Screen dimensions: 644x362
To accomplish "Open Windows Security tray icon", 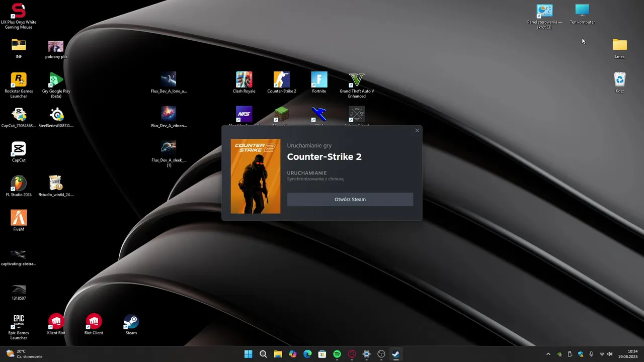I will (581, 354).
